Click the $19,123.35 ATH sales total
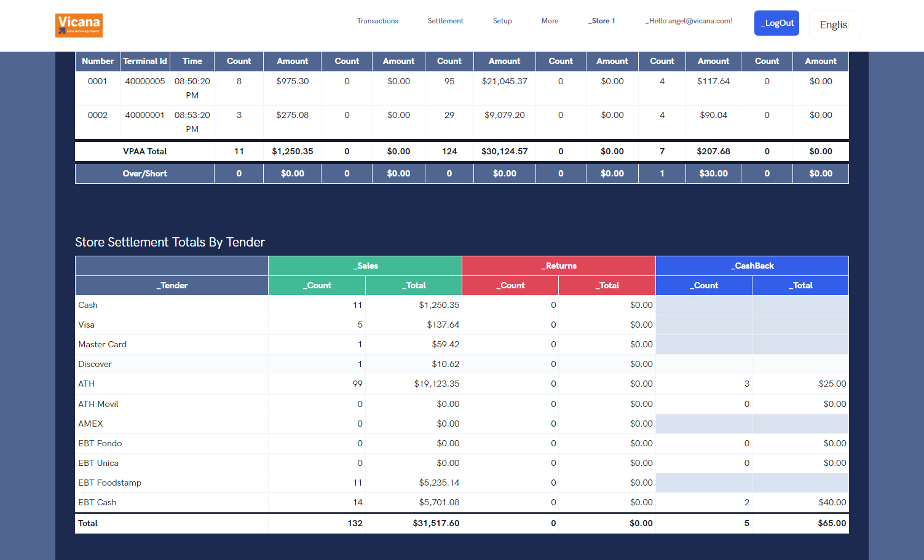 coord(436,384)
